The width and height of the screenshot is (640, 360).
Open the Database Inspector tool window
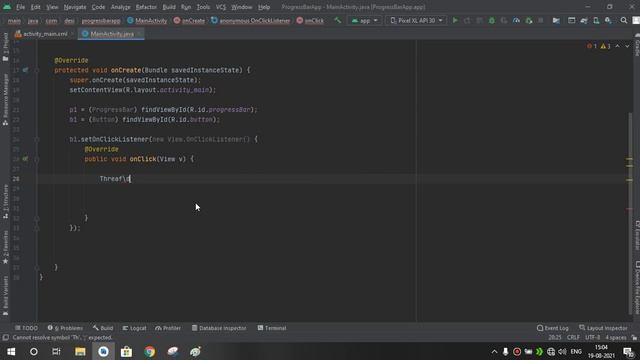[219, 328]
